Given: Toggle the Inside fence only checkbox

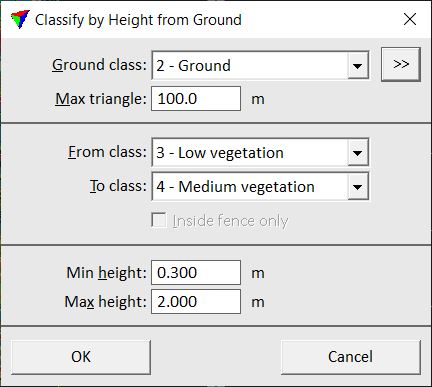Looking at the screenshot, I should click(159, 221).
